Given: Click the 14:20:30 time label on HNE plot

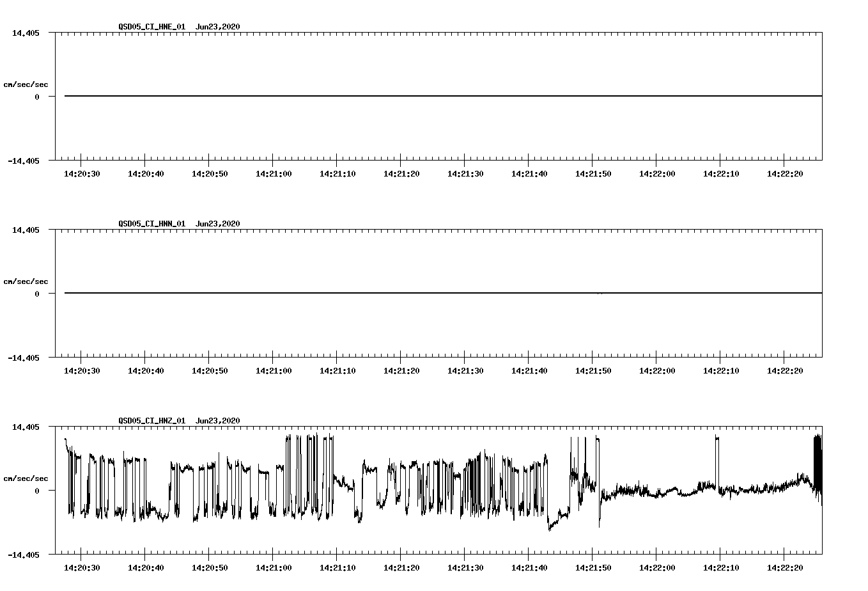Looking at the screenshot, I should [x=81, y=174].
